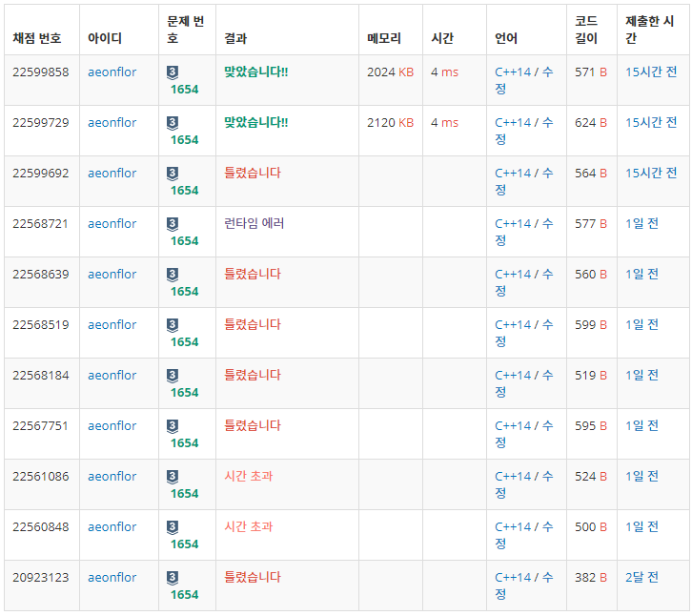Screen dimensions: 692x616
Task: Open problem 1654 link in row 22568639
Action: click(185, 292)
